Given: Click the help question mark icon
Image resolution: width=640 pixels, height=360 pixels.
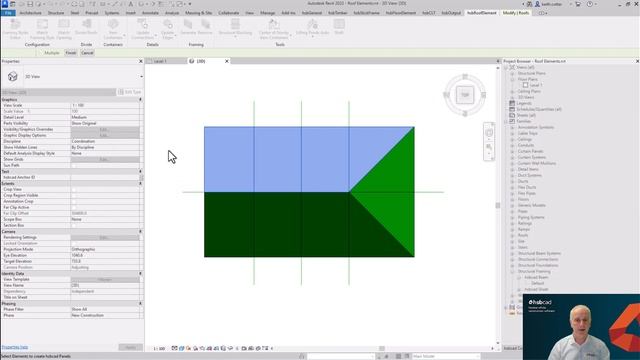Looking at the screenshot, I should [x=590, y=4].
